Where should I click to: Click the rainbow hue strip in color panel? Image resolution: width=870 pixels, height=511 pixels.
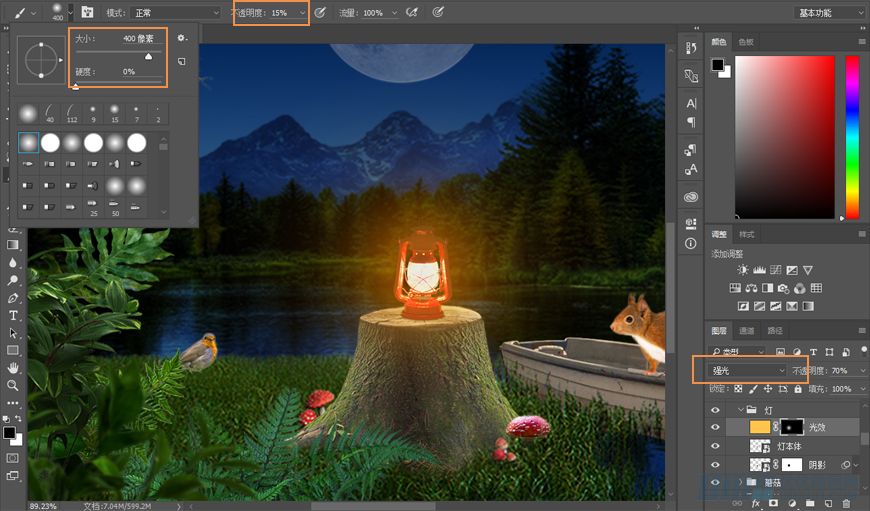tap(852, 137)
